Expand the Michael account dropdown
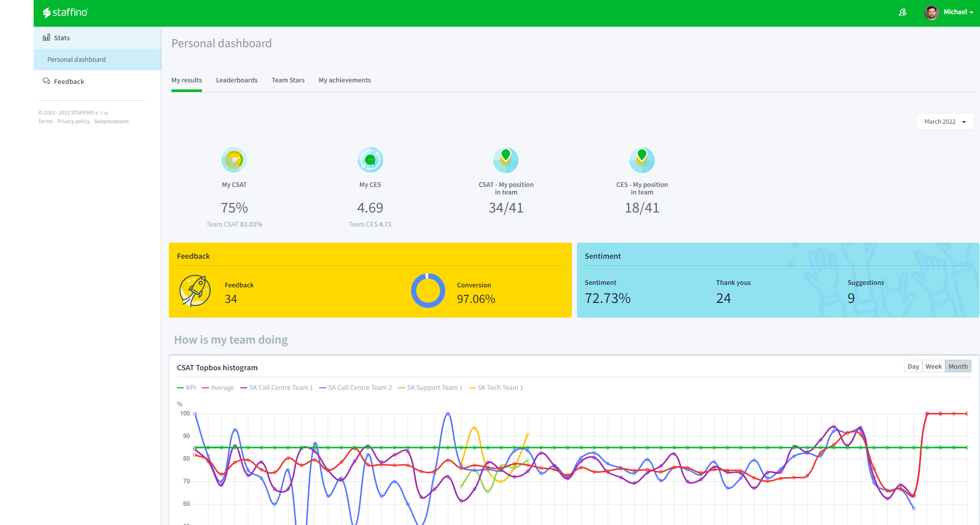 click(x=958, y=12)
